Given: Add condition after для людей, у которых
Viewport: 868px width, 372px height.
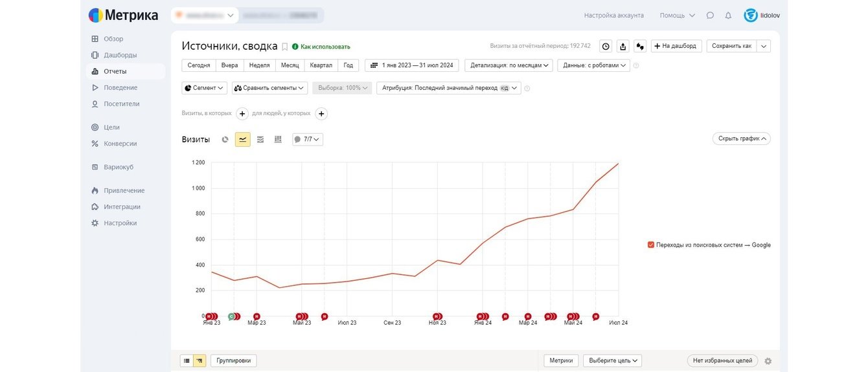Looking at the screenshot, I should [x=321, y=114].
